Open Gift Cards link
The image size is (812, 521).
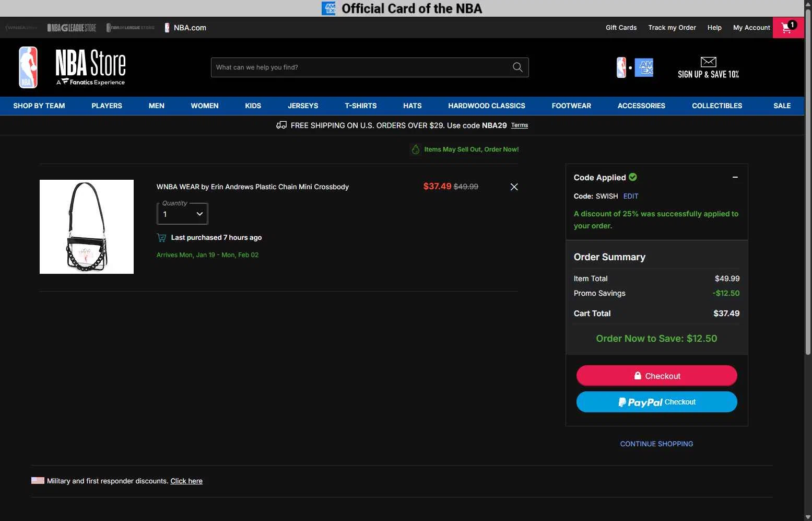tap(621, 28)
